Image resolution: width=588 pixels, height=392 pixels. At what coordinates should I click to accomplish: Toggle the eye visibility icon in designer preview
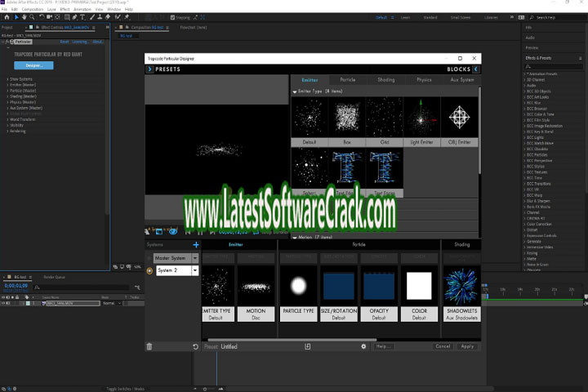(173, 231)
